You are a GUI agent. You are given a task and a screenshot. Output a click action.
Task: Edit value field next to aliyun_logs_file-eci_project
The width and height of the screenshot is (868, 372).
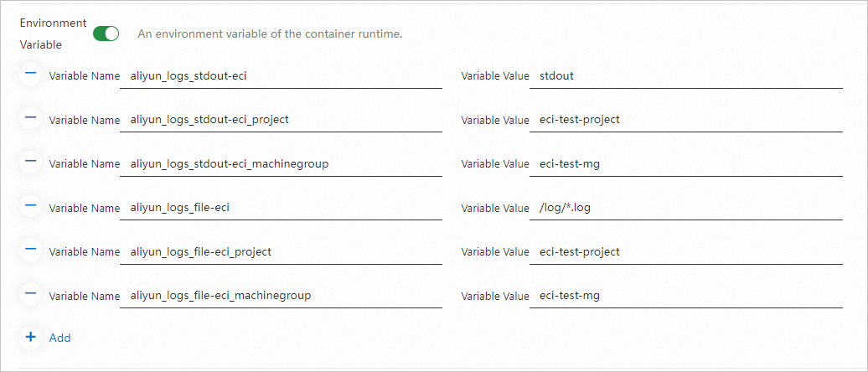pyautogui.click(x=685, y=251)
